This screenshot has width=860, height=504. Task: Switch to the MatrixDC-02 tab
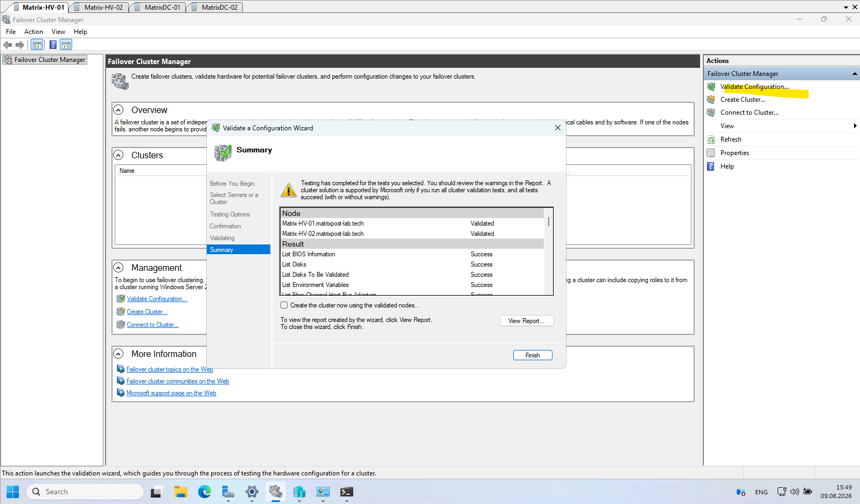(215, 8)
